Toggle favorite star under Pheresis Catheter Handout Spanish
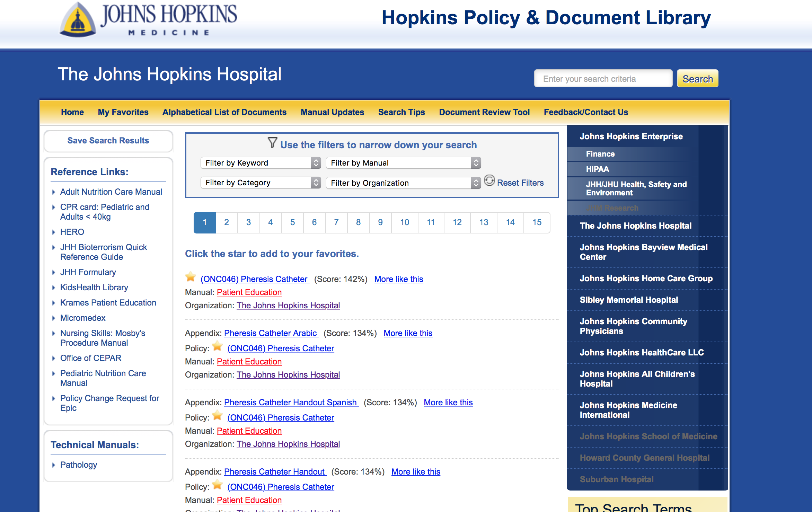 (218, 415)
